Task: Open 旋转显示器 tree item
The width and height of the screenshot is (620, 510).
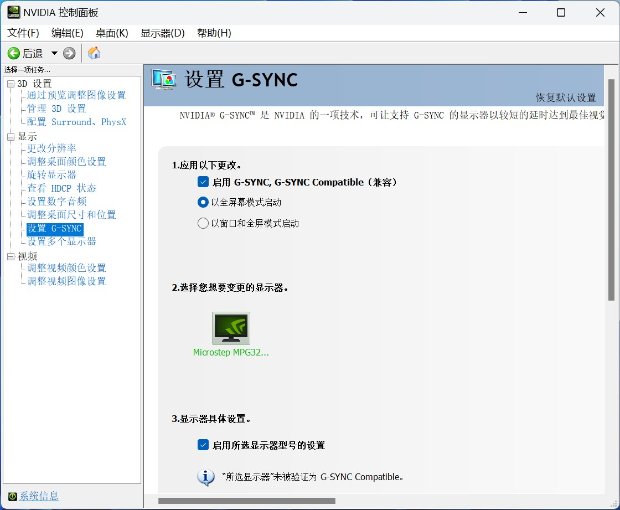Action: pos(51,175)
